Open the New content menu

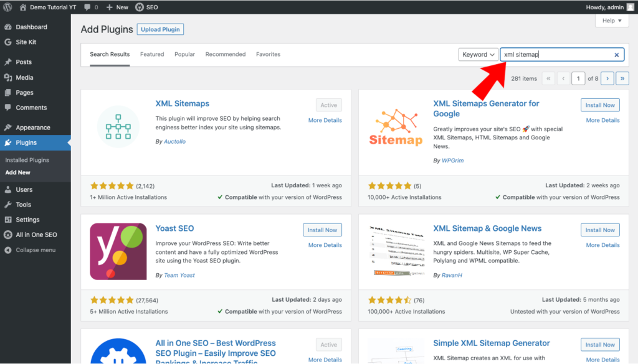coord(117,7)
